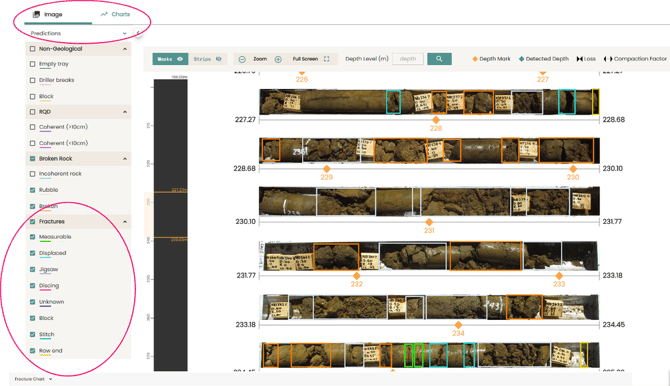Check the Empty tray checkbox
This screenshot has height=386, width=670.
pyautogui.click(x=32, y=64)
